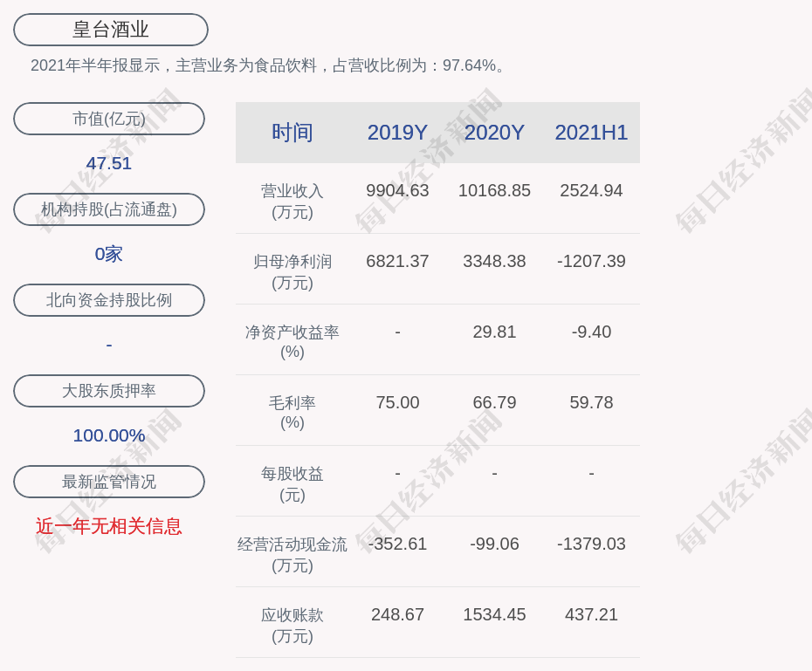Click ROE value 29.81
Screen dimensions: 812x671
pos(494,332)
